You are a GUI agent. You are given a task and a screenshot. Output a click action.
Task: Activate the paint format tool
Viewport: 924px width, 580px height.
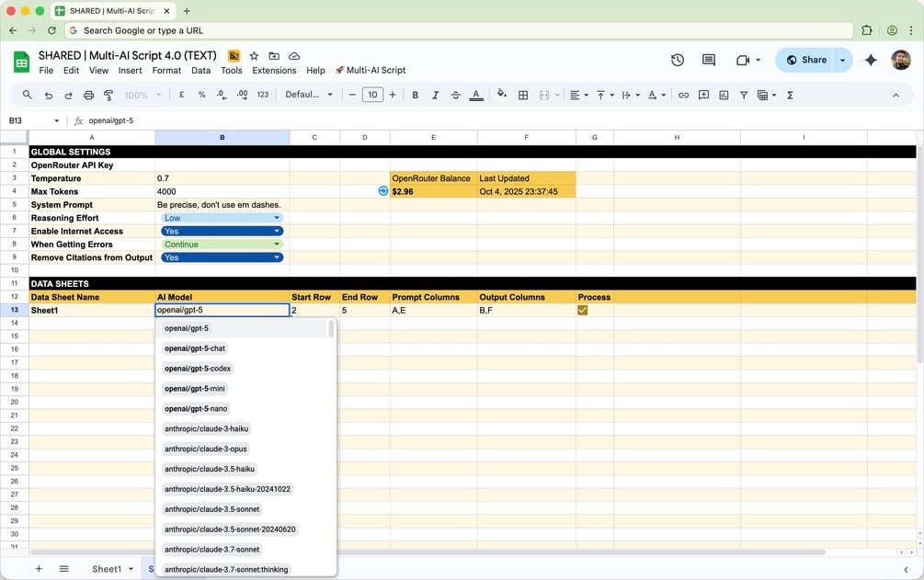108,95
